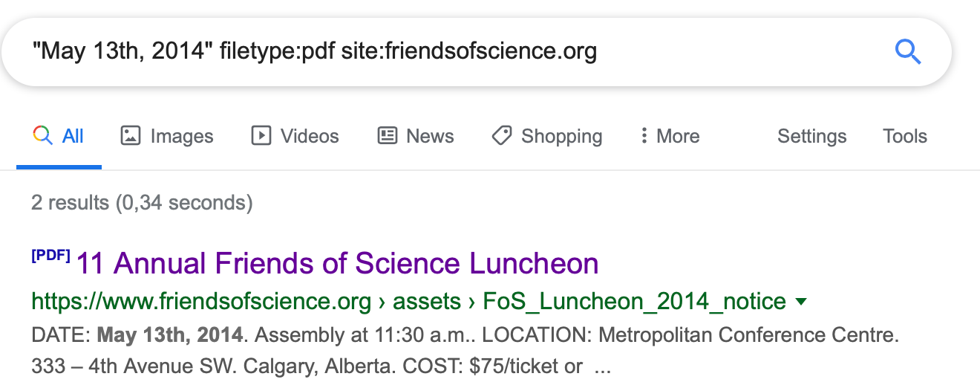Click the Images tab picture icon
The height and width of the screenshot is (385, 980).
[131, 136]
